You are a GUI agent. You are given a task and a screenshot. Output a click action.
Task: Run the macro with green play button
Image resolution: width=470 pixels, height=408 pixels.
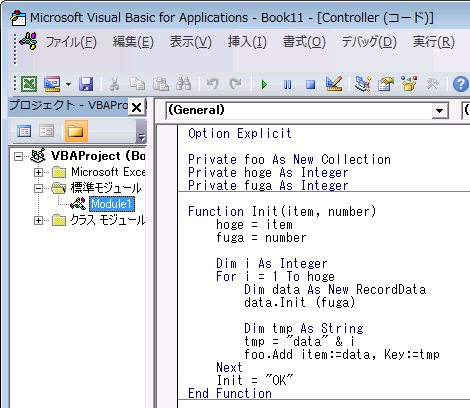pyautogui.click(x=264, y=84)
